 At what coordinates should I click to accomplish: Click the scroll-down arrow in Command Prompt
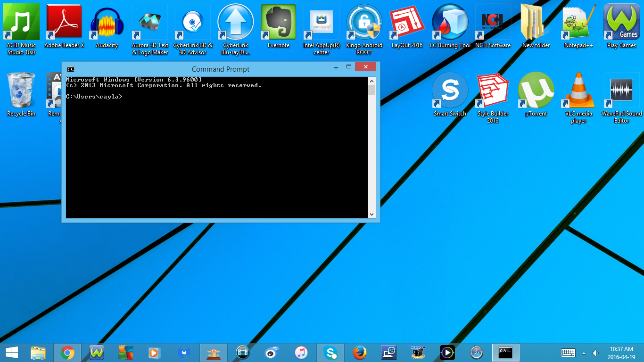coord(372,214)
